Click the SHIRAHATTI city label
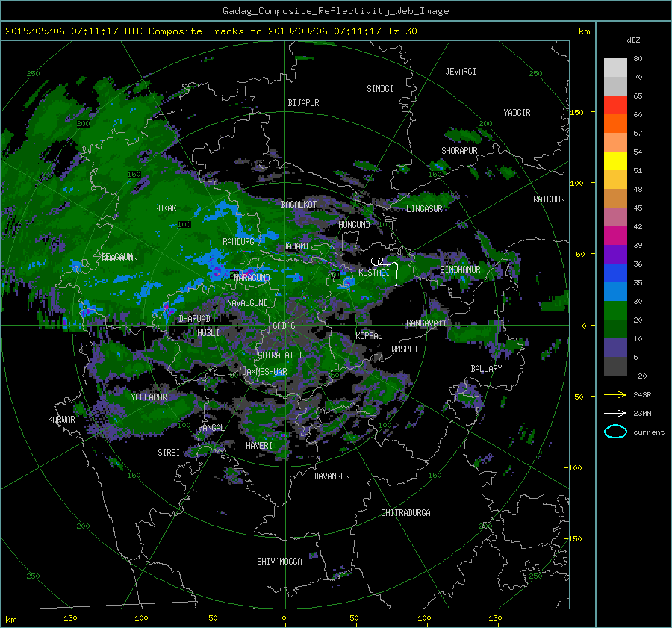Viewport: 672px width, 628px height. click(280, 355)
